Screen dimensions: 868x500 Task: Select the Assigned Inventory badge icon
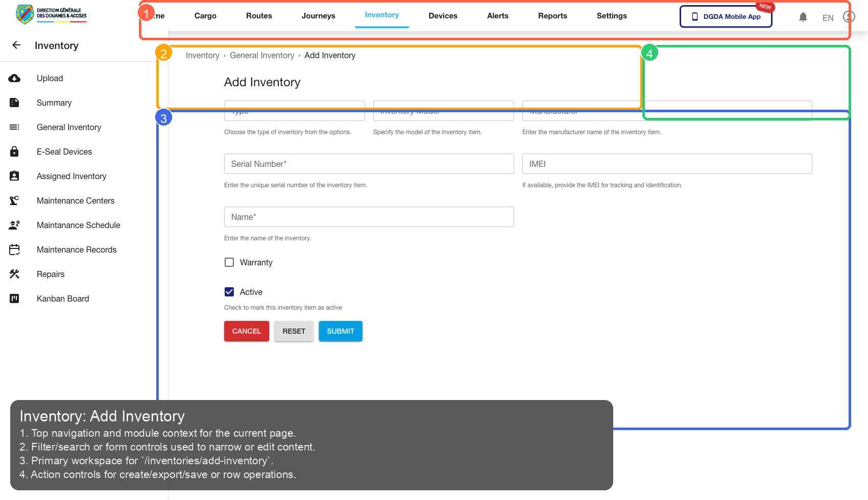coord(14,176)
